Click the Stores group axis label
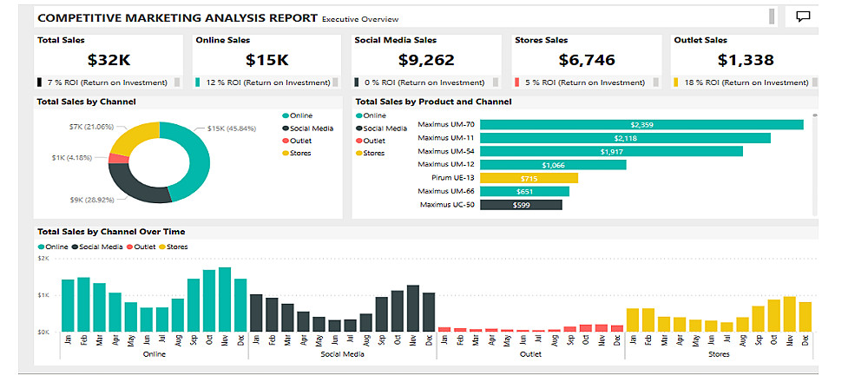 pos(719,354)
